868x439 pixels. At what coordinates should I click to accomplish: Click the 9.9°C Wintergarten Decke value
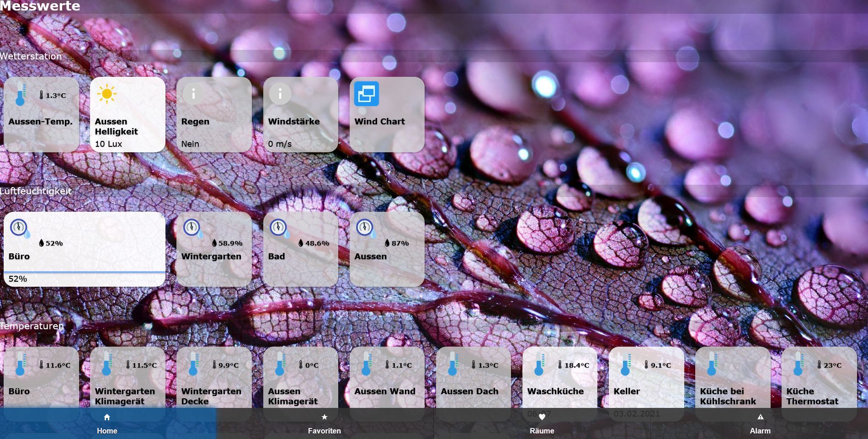coord(229,365)
